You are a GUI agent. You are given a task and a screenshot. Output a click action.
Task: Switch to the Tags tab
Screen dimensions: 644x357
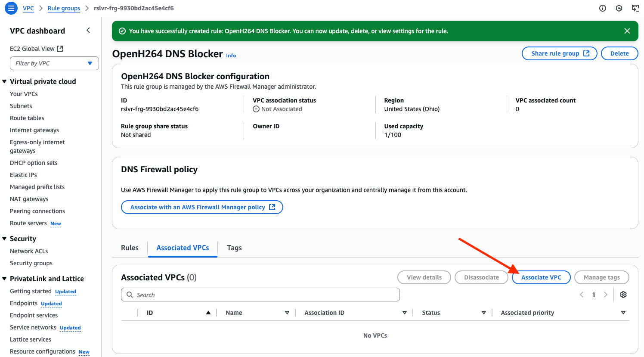coord(234,248)
